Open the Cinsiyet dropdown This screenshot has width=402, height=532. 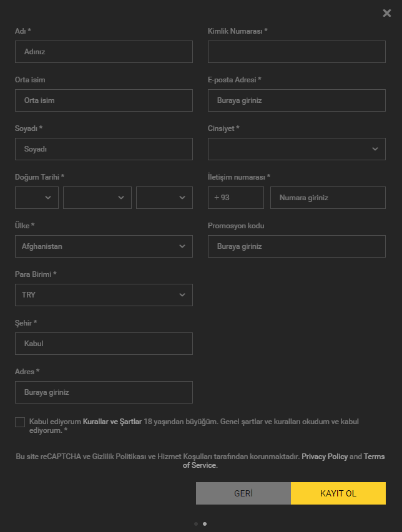[297, 149]
